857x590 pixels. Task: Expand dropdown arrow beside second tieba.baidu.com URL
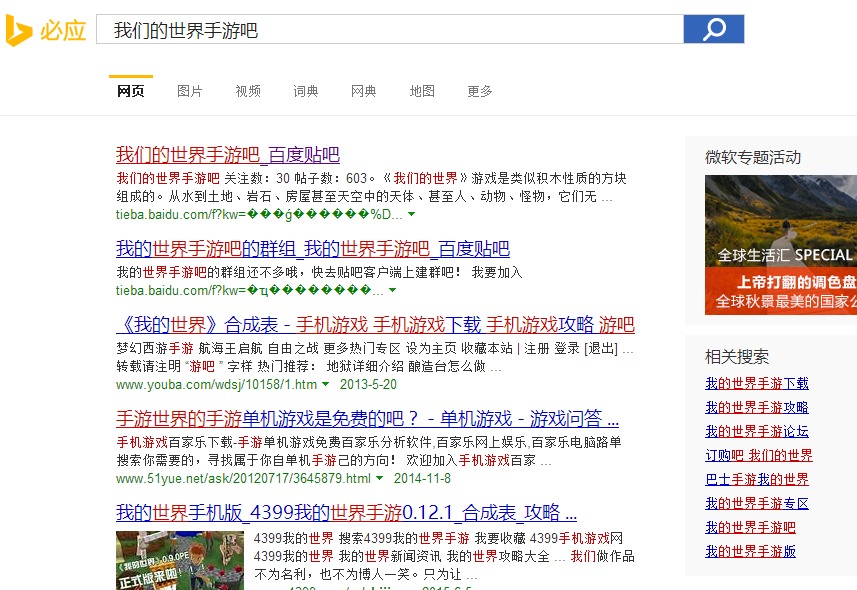point(392,290)
